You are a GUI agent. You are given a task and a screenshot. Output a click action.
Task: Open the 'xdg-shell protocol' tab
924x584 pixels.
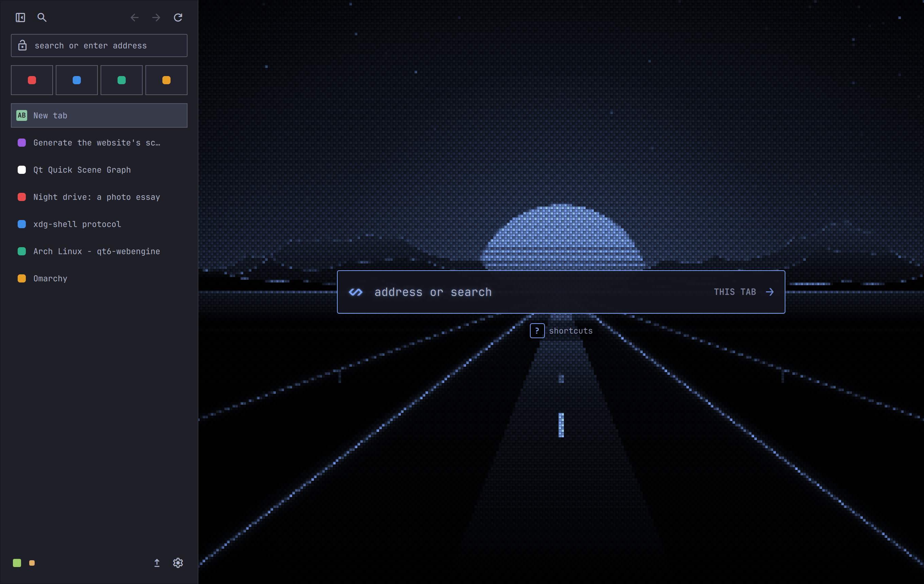coord(99,224)
